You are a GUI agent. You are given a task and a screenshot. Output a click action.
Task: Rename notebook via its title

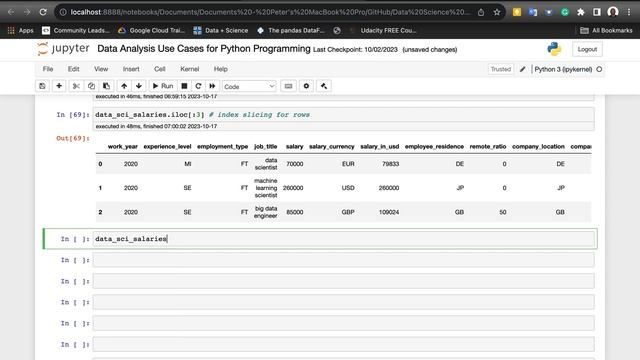204,49
